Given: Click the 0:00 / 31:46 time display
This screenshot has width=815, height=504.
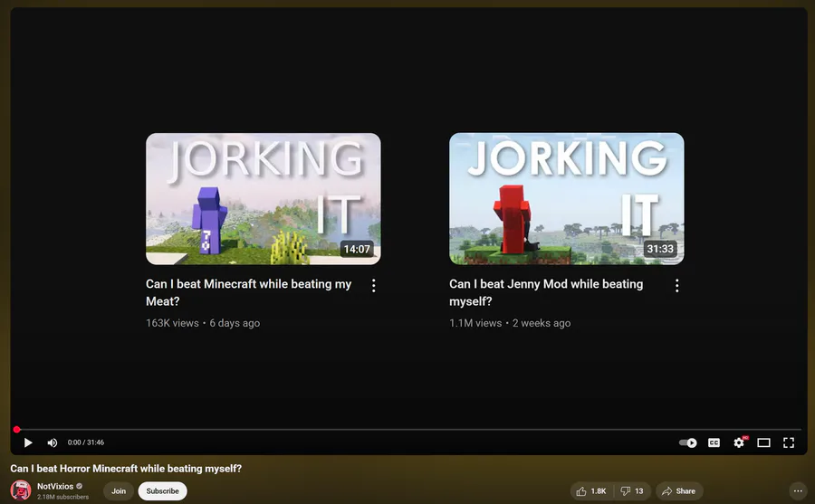Looking at the screenshot, I should pos(86,442).
